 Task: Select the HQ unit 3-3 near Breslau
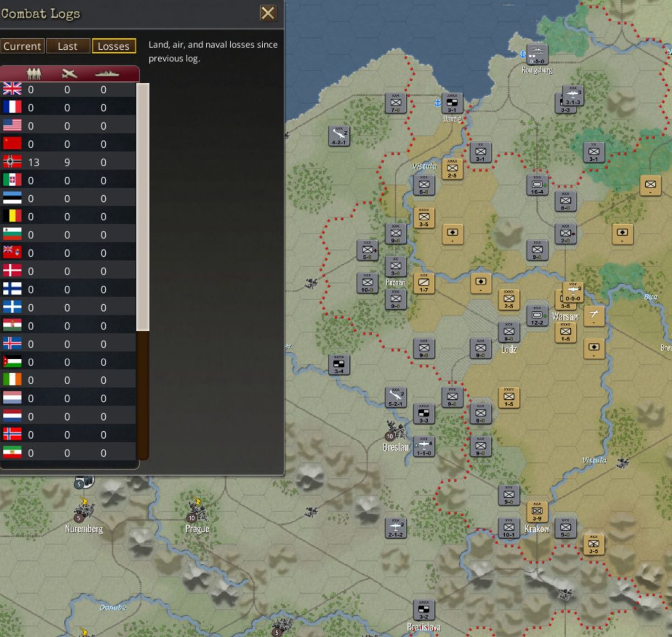[x=424, y=414]
